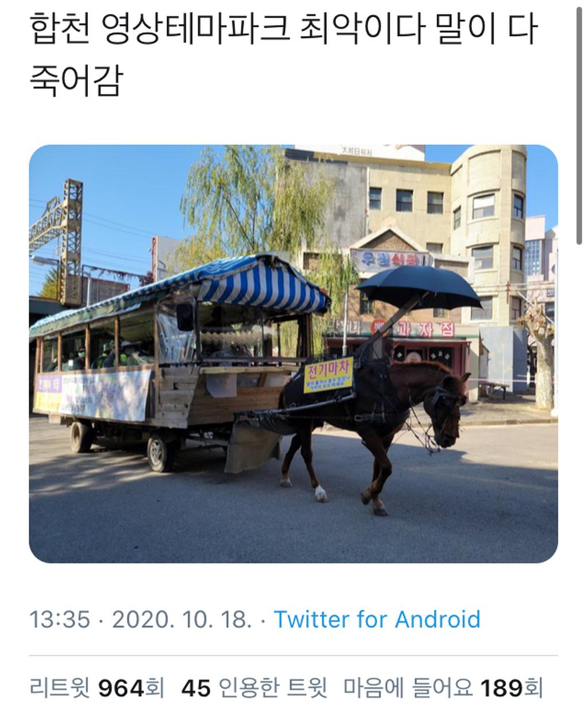Open the horse carriage photo

(293, 354)
